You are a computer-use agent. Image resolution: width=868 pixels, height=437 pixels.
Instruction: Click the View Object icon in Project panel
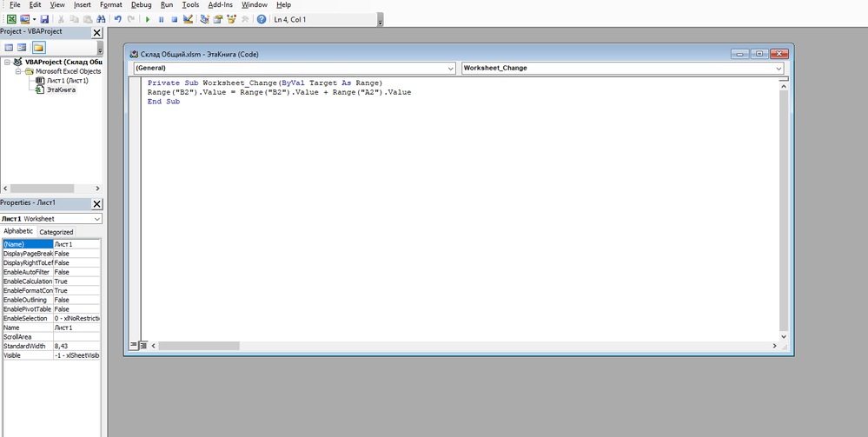click(x=22, y=48)
